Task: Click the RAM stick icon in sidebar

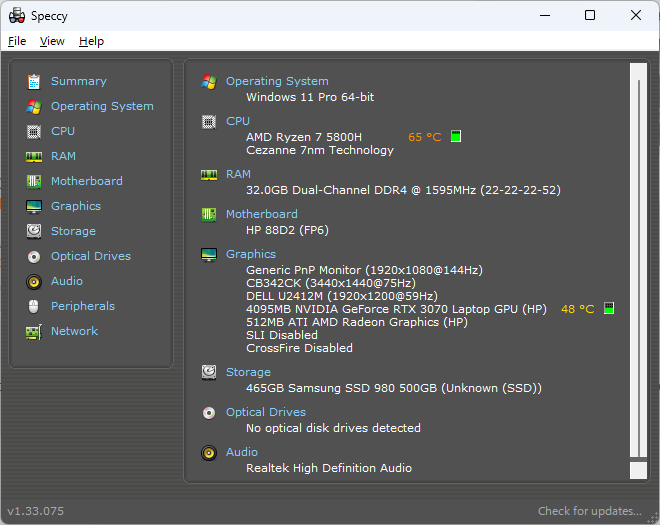Action: 34,157
